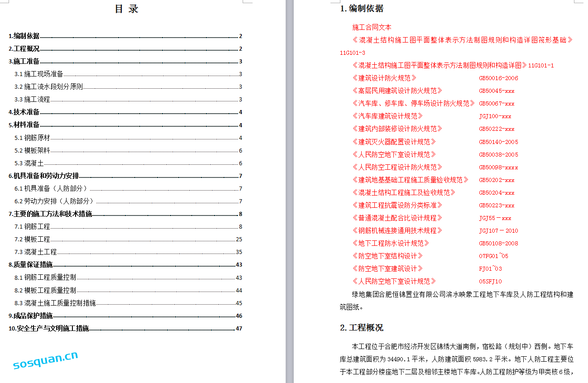Jump to 2.工程概况 in table of contents

pyautogui.click(x=24, y=49)
